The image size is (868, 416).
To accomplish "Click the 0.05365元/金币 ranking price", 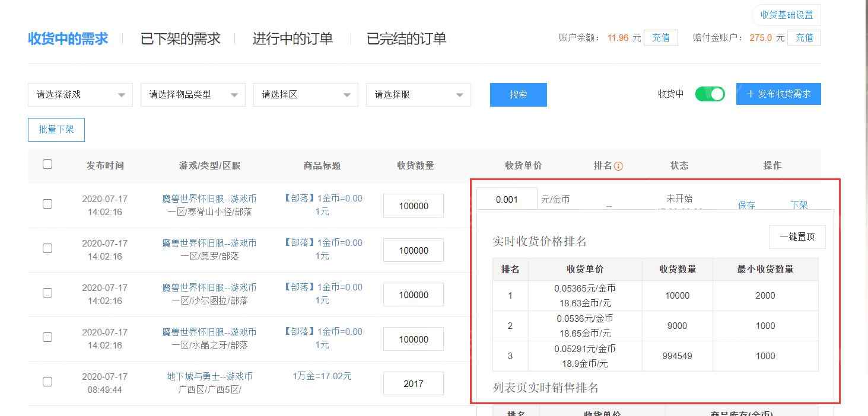I will [585, 289].
